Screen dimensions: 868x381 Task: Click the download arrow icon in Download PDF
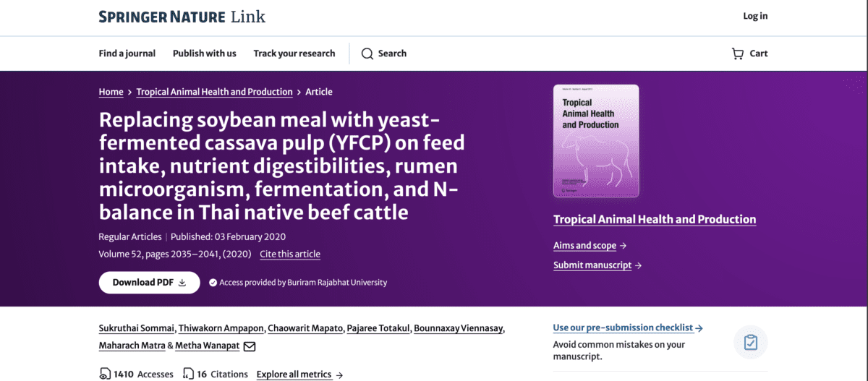pos(182,283)
